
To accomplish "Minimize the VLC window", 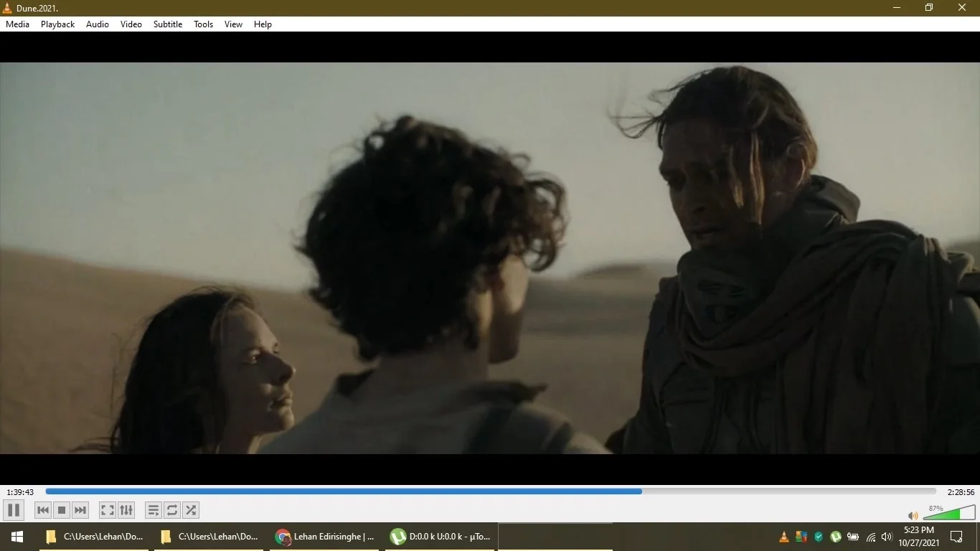I will [897, 8].
